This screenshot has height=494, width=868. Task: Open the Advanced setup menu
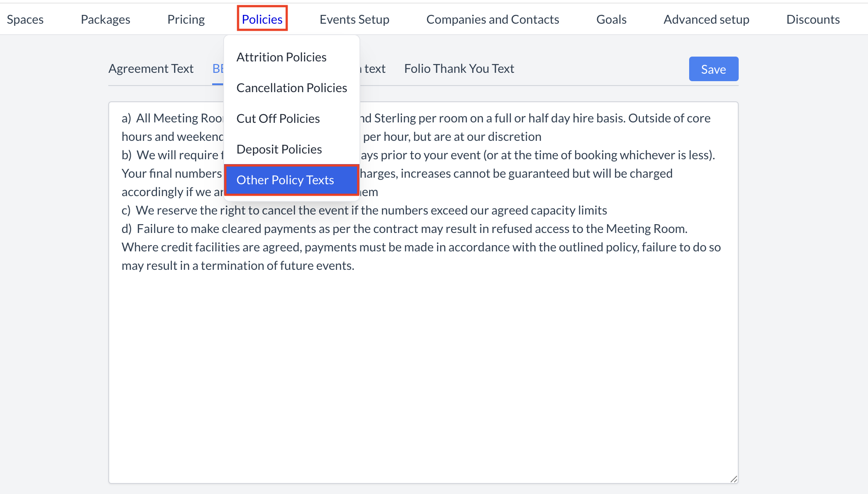click(706, 19)
